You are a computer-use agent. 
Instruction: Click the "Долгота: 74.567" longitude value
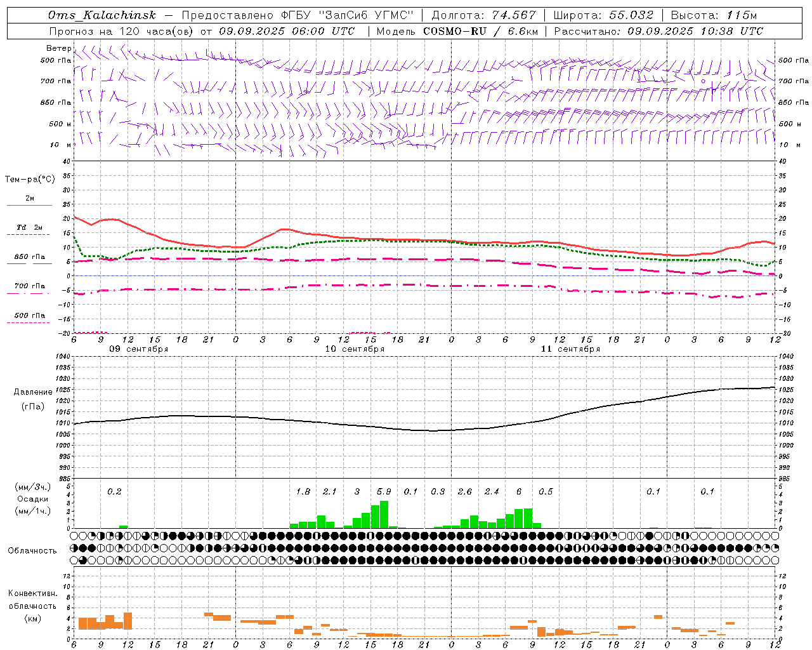[483, 15]
